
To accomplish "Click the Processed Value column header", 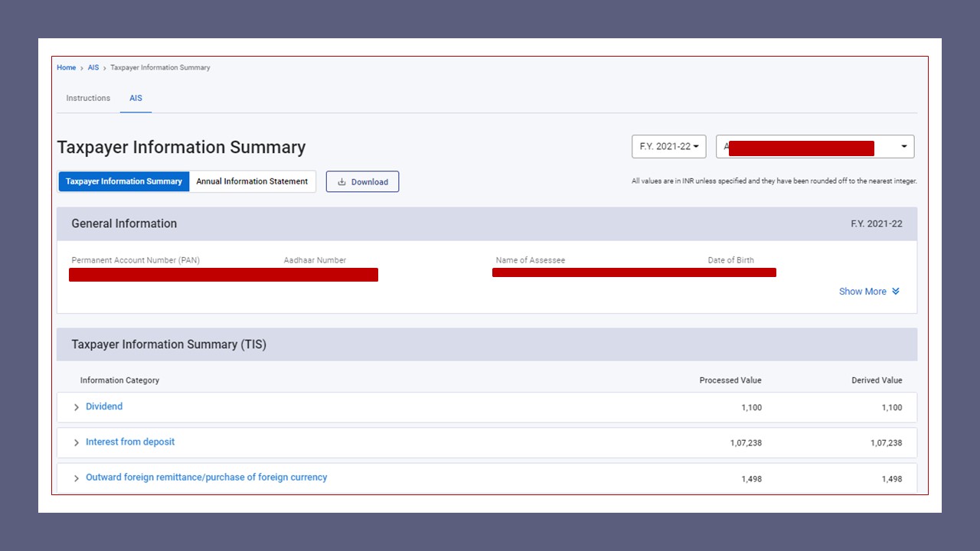I will point(730,380).
